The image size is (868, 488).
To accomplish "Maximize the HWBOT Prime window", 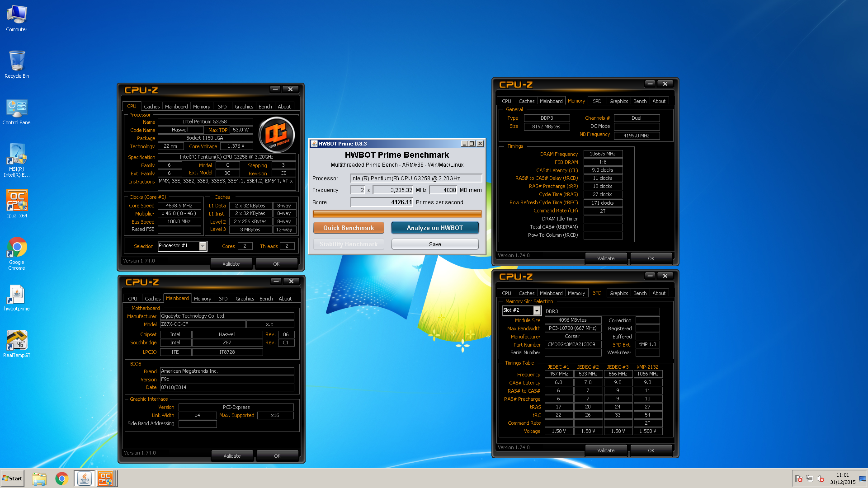I will click(472, 144).
